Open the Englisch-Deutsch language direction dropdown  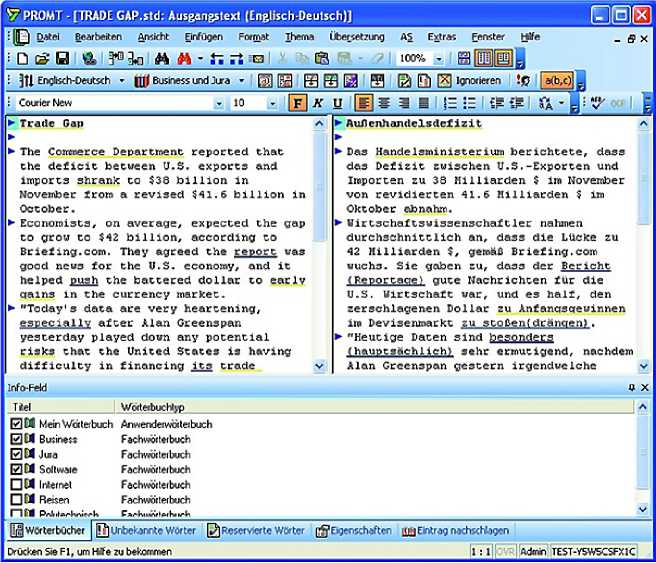pos(122,81)
